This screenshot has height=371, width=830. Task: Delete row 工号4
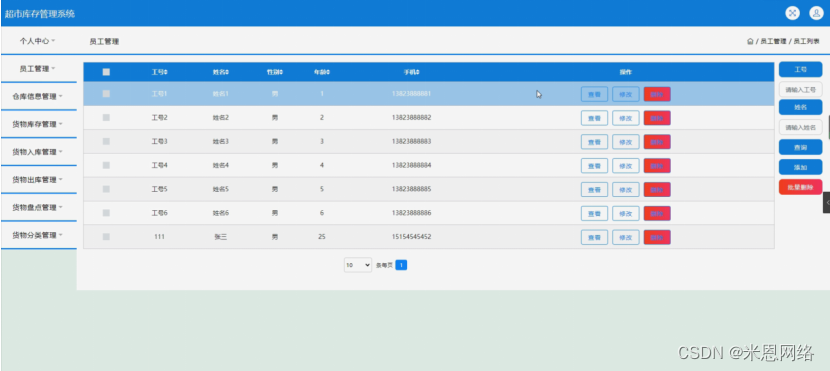[x=657, y=166]
